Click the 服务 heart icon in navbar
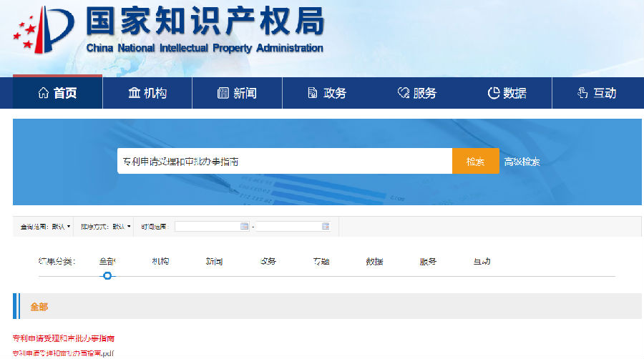Screen dimensions: 644x359 point(403,93)
